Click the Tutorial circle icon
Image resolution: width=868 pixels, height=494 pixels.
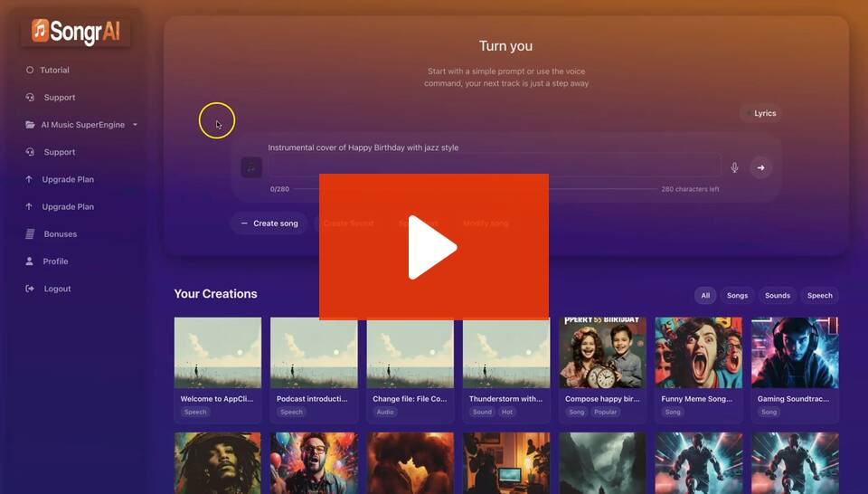(x=30, y=71)
